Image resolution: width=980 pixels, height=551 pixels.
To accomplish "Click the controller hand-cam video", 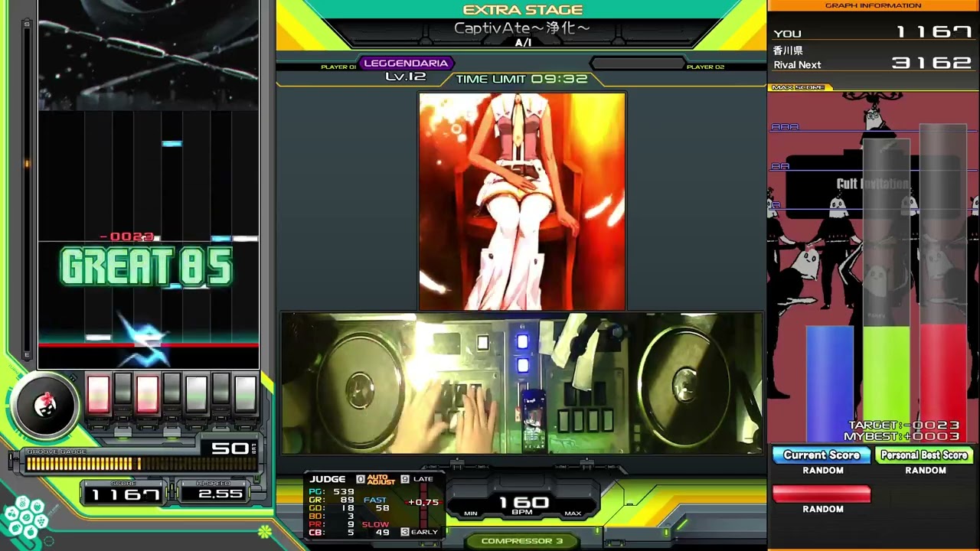I will point(522,383).
